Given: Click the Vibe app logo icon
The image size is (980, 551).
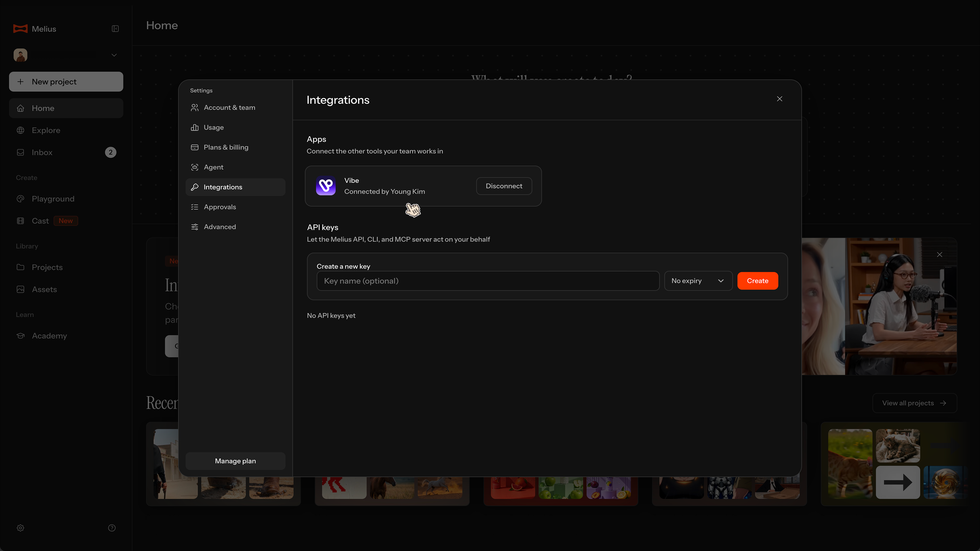Looking at the screenshot, I should 326,186.
